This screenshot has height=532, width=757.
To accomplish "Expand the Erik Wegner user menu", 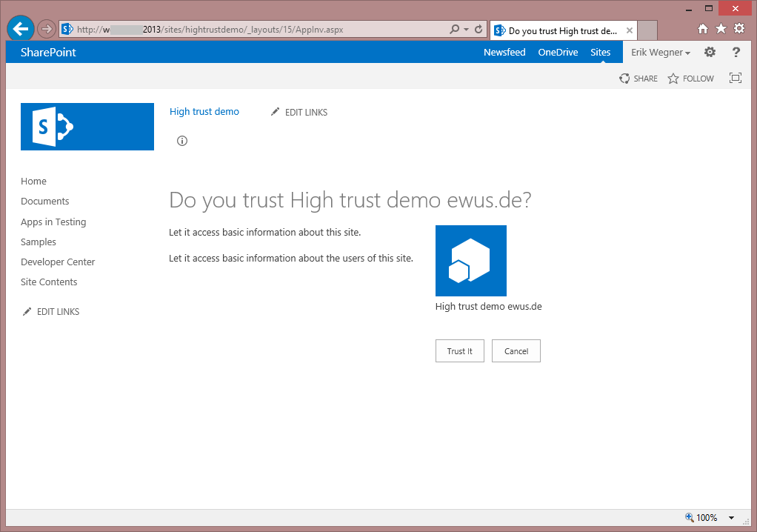I will (x=660, y=53).
